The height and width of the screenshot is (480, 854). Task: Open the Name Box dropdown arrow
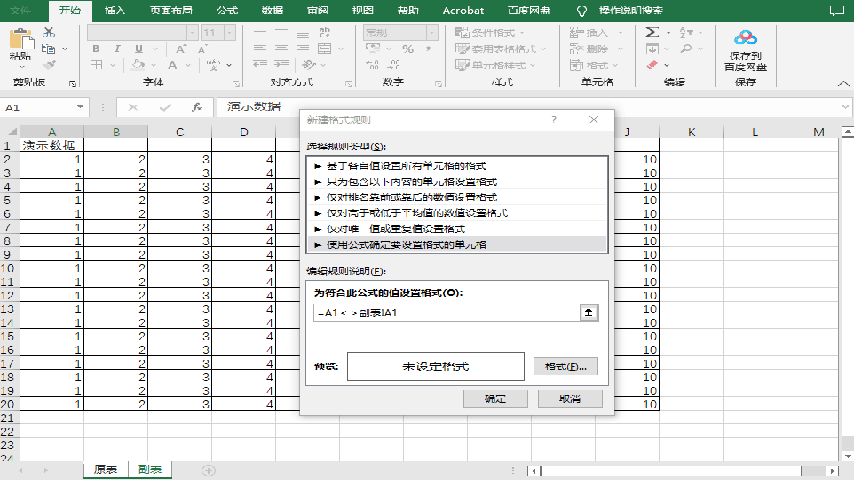pos(80,107)
